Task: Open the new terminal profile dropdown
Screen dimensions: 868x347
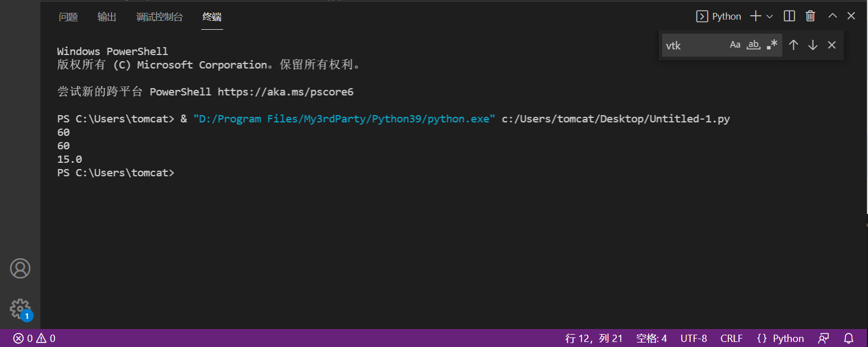Action: [769, 16]
